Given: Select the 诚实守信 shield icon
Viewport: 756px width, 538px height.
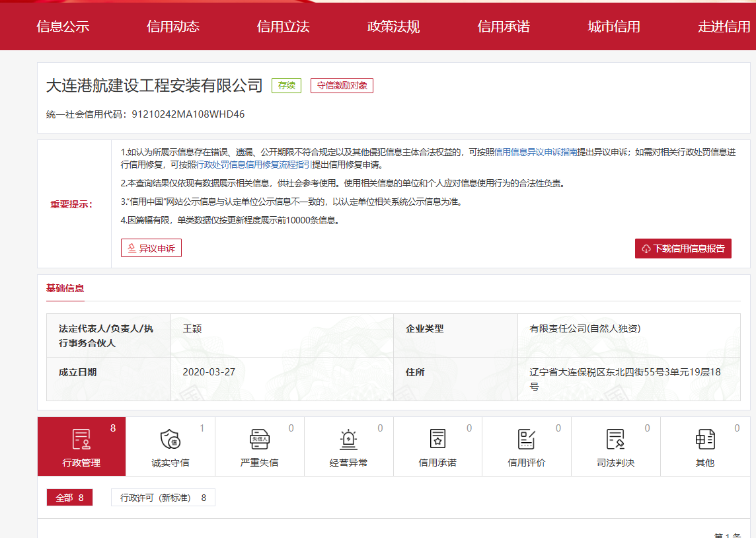Looking at the screenshot, I should (x=170, y=439).
